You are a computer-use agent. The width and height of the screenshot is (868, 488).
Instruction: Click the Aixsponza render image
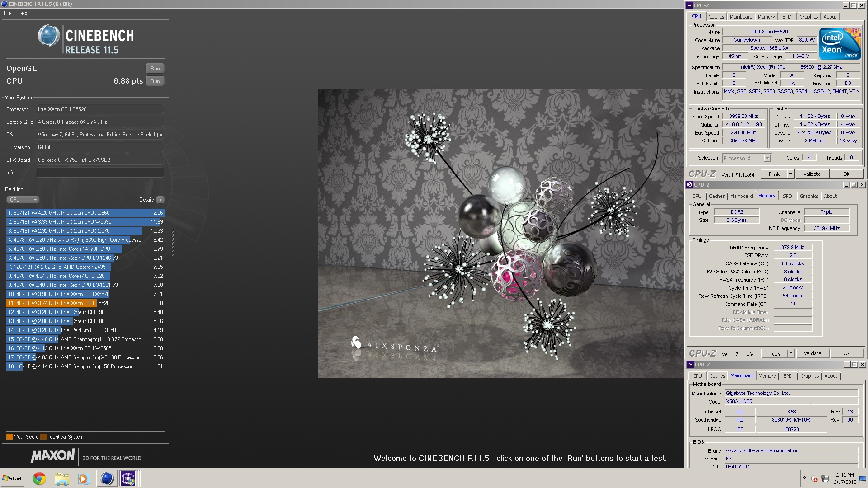pyautogui.click(x=501, y=234)
